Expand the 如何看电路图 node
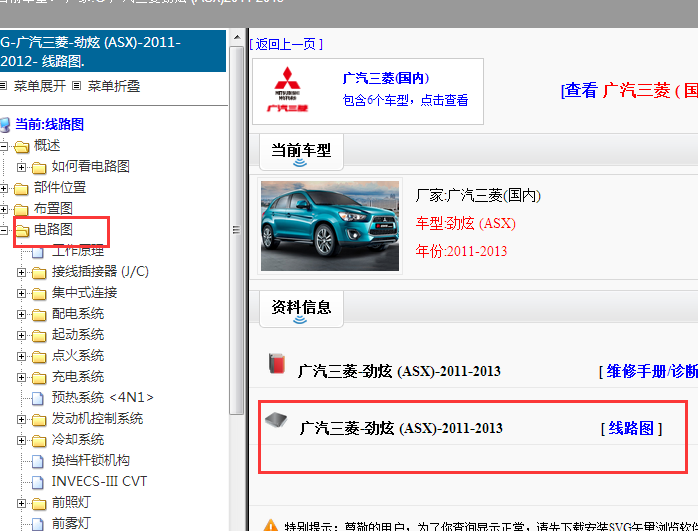Image resolution: width=698 pixels, height=531 pixels. [x=21, y=167]
